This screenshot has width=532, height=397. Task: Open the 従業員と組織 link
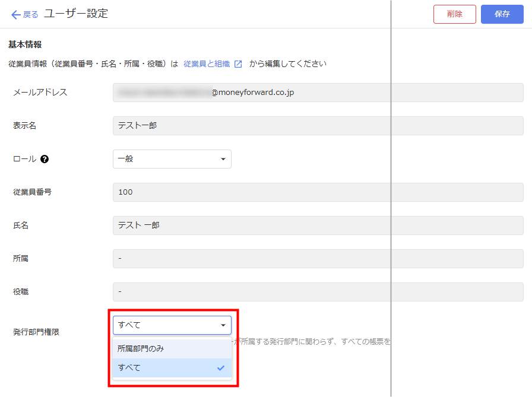[207, 64]
